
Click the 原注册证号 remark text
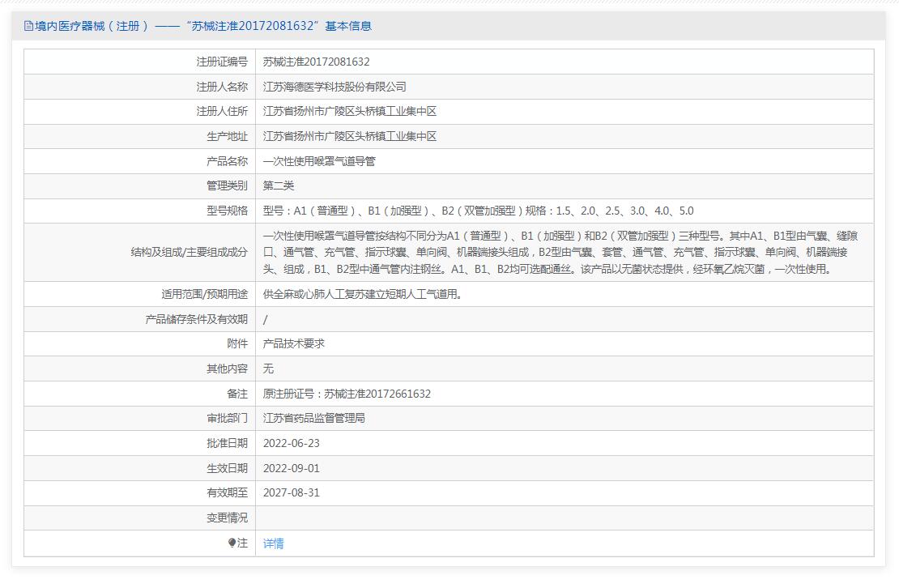click(347, 394)
